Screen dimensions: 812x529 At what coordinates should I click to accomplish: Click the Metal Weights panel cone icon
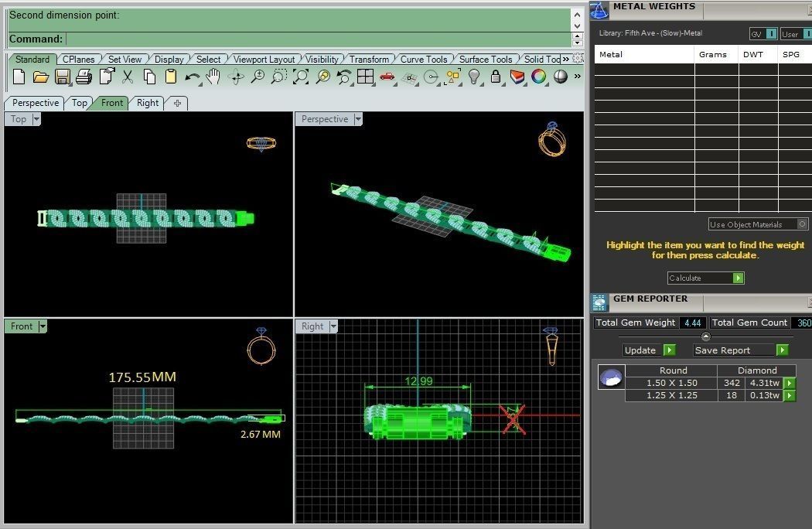(599, 9)
